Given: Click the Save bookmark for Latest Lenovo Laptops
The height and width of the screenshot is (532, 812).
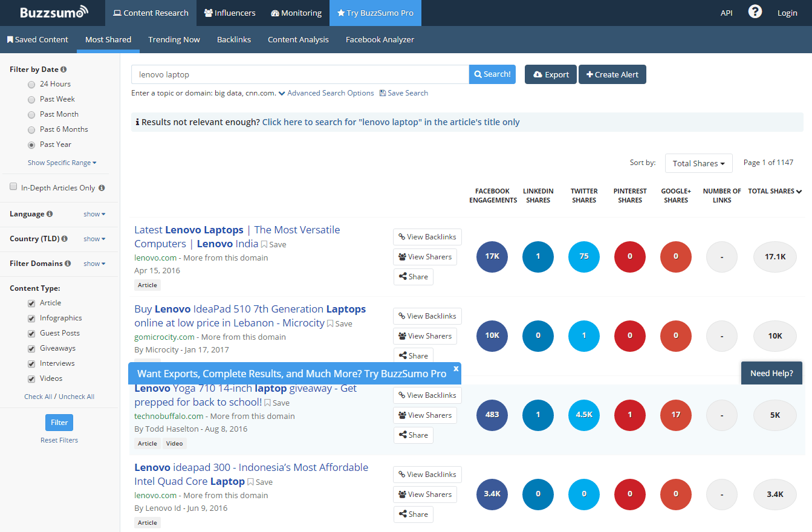Looking at the screenshot, I should click(273, 244).
